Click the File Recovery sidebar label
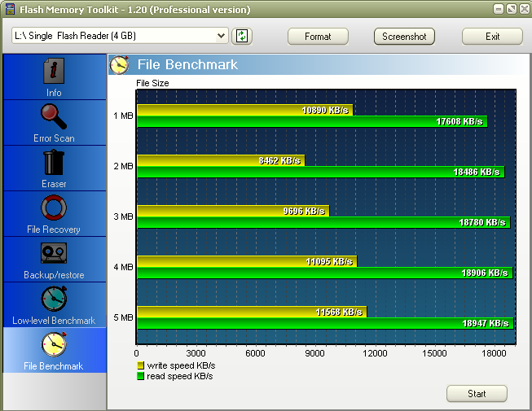532x411 pixels. pyautogui.click(x=54, y=230)
